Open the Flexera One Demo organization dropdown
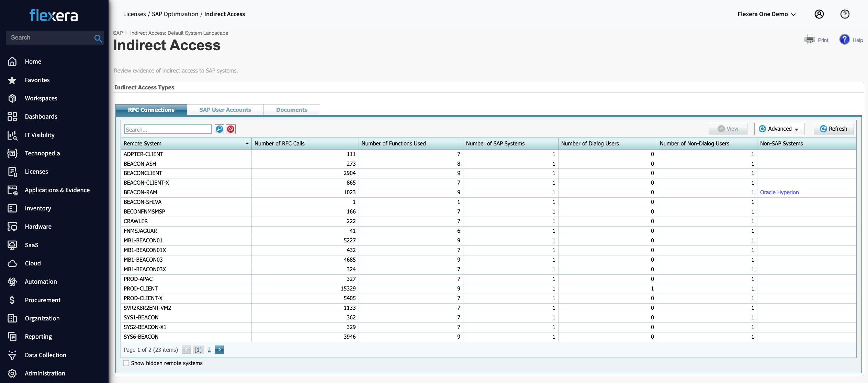Screen dimensions: 868x383 pyautogui.click(x=766, y=14)
